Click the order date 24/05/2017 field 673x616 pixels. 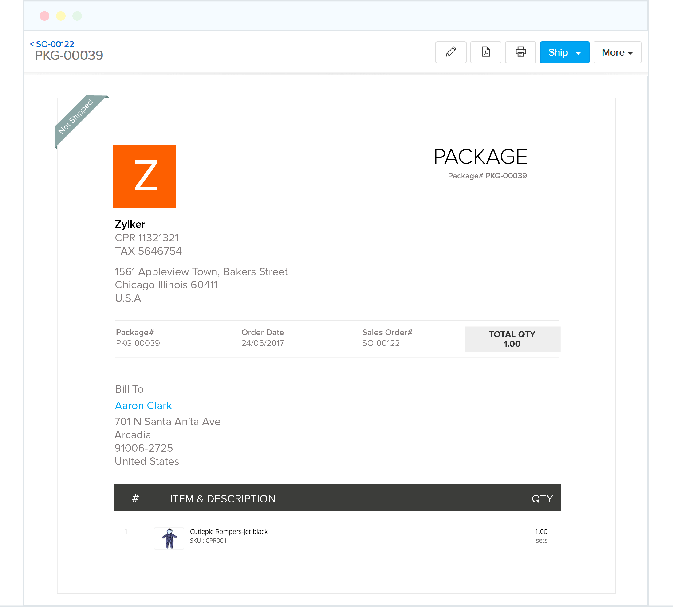point(263,343)
